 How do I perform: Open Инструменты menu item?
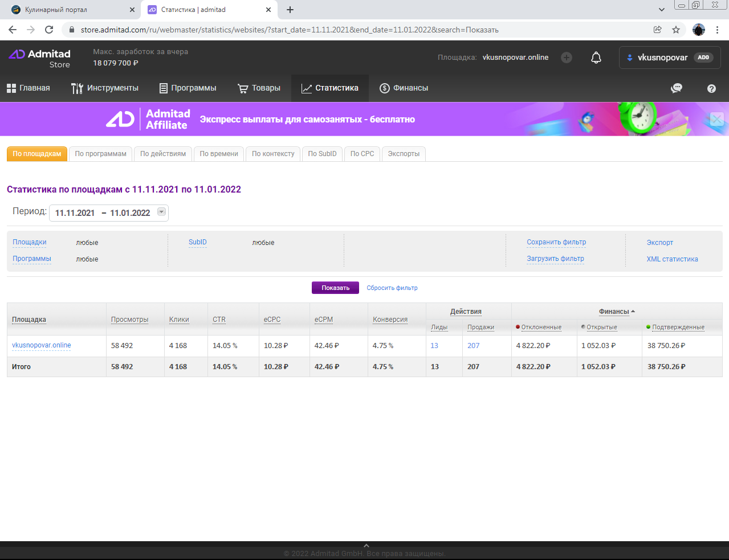click(x=105, y=88)
